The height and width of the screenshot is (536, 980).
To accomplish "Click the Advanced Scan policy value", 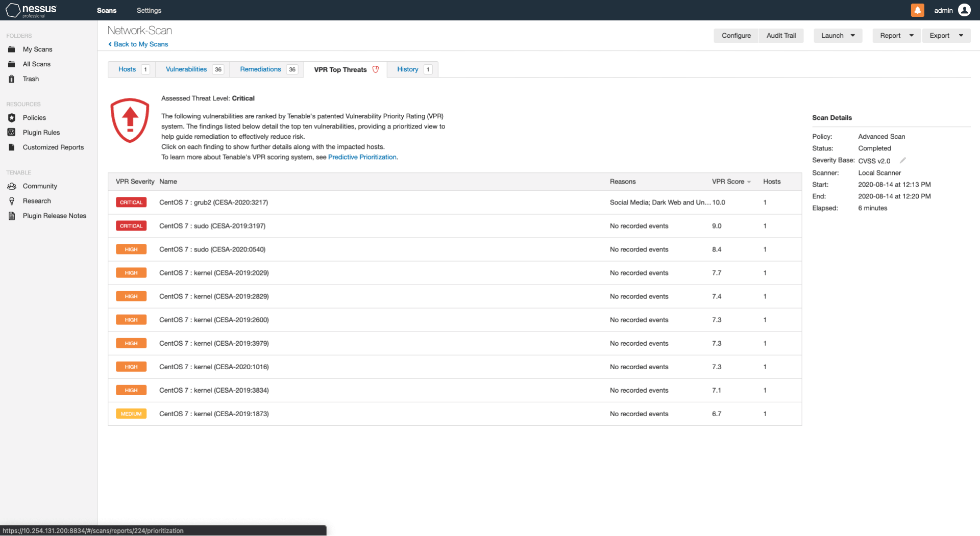I will tap(881, 137).
